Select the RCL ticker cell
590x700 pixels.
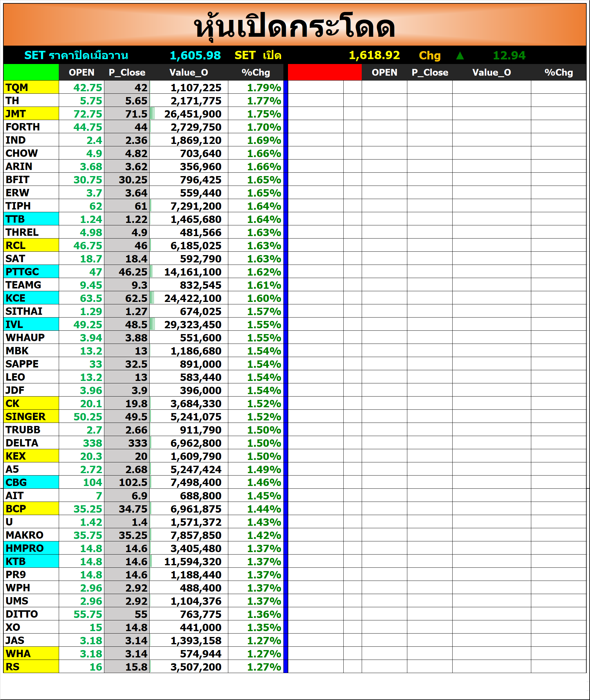(31, 246)
